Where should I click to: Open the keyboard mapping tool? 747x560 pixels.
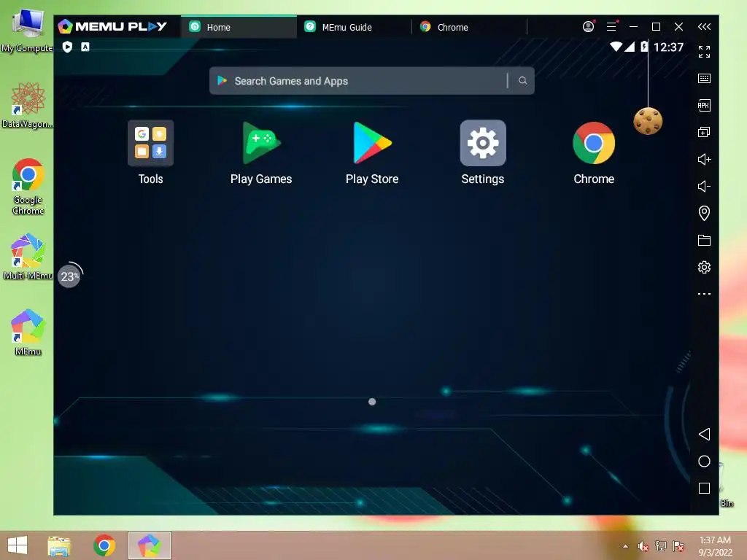click(x=704, y=78)
